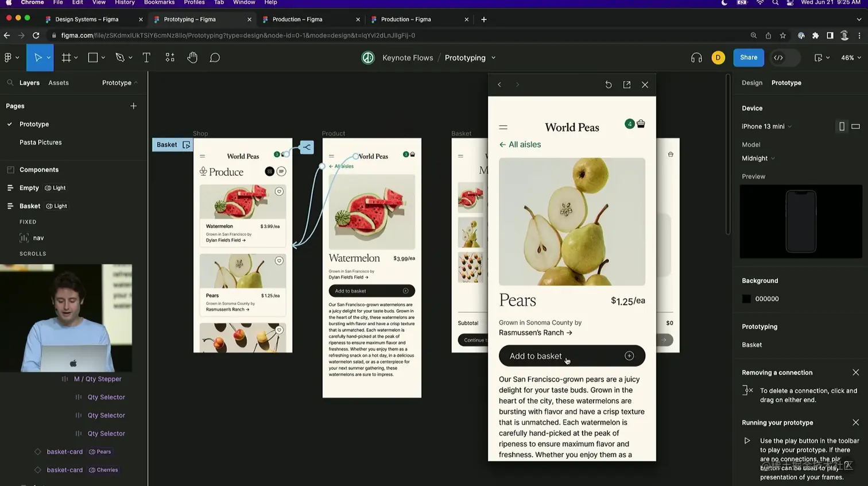Open the iPhone 13 mini device dropdown
Viewport: 868px width, 486px height.
(766, 126)
